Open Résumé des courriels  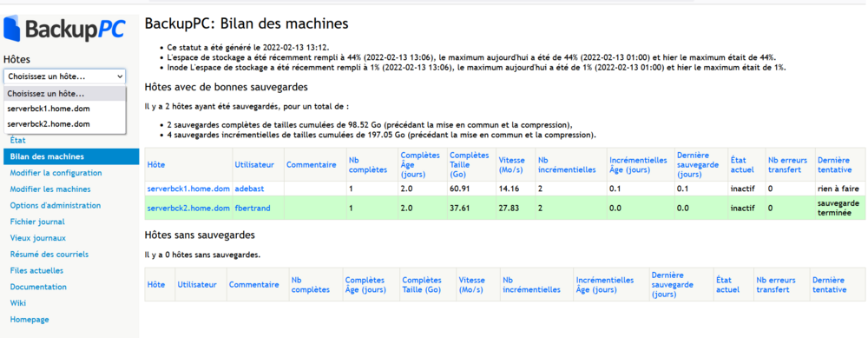[49, 255]
